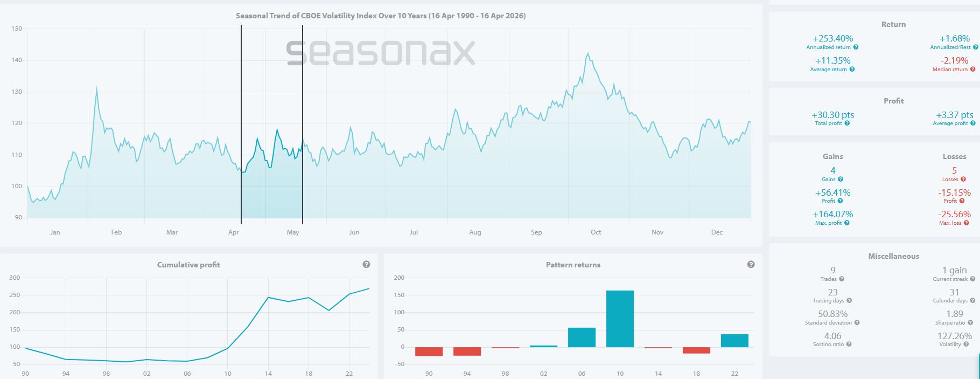Open the Annualized/Rest help tooltip icon
Screen dimensions: 980x379
point(975,47)
